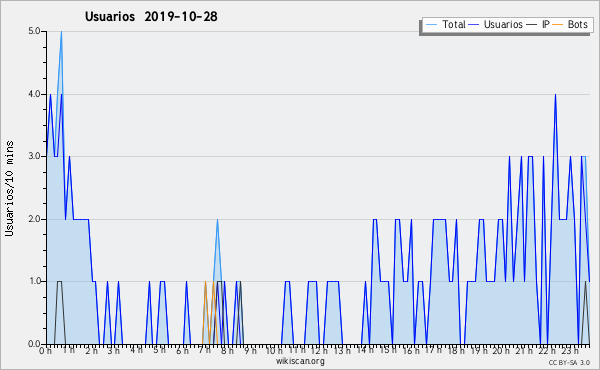
Task: Click the '6 h' x-axis label
Action: (x=183, y=351)
